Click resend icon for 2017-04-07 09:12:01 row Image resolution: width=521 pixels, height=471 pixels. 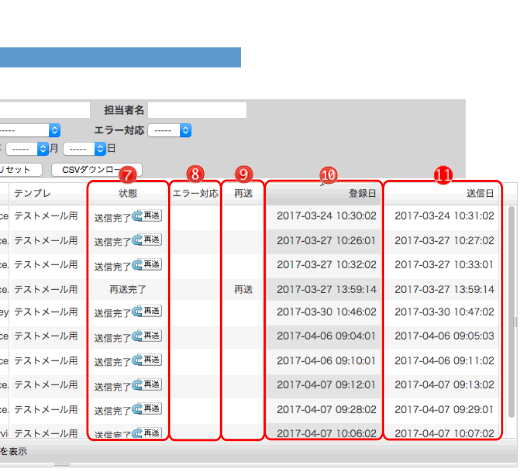coord(147,385)
